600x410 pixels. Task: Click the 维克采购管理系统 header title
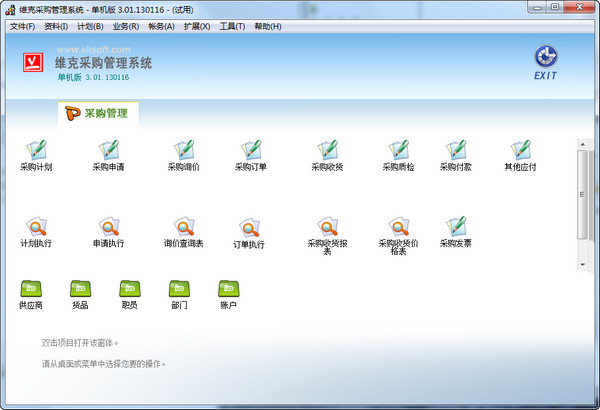coord(103,63)
